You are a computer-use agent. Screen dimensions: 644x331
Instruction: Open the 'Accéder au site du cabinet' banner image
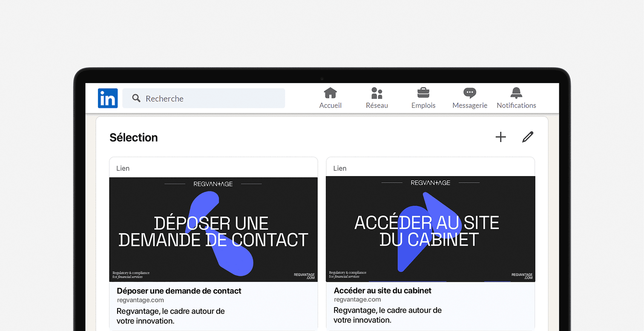430,229
